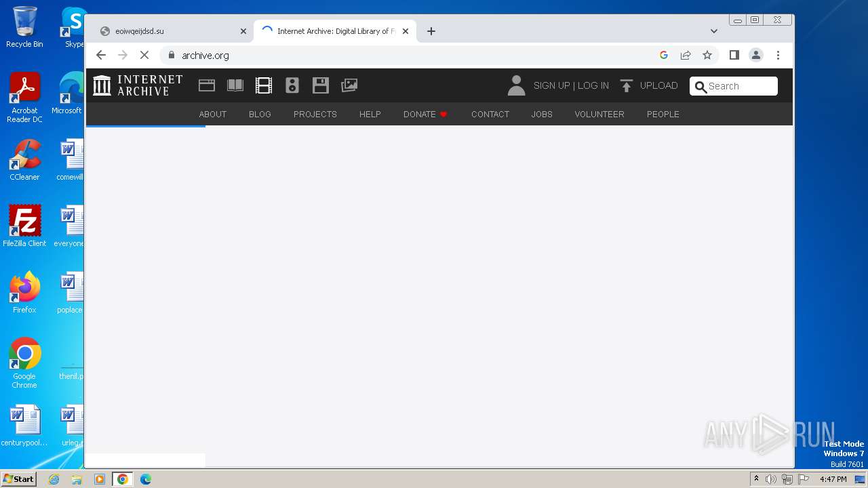Open the PROJECTS menu item

(x=315, y=115)
